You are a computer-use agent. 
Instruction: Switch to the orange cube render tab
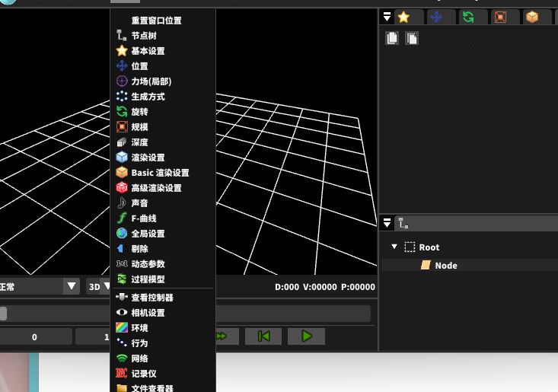537,17
